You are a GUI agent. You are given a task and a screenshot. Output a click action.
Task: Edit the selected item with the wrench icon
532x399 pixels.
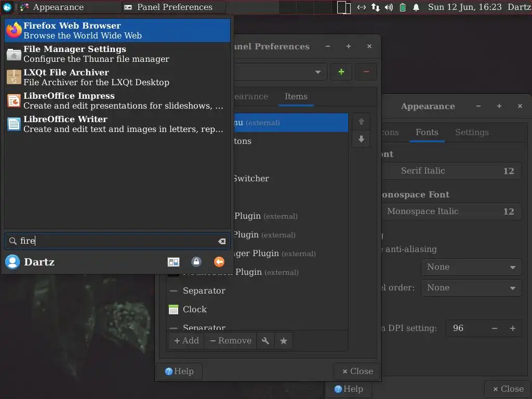pyautogui.click(x=265, y=341)
